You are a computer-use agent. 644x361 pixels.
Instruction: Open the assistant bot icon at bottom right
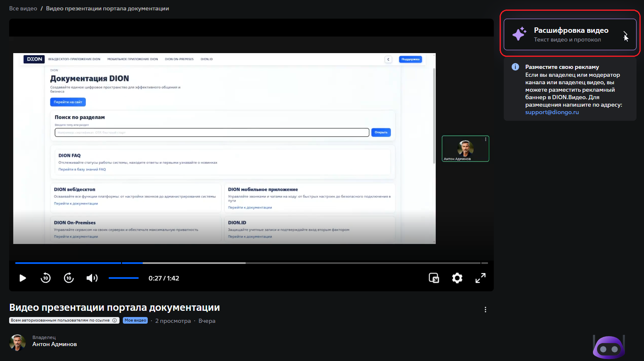(608, 346)
